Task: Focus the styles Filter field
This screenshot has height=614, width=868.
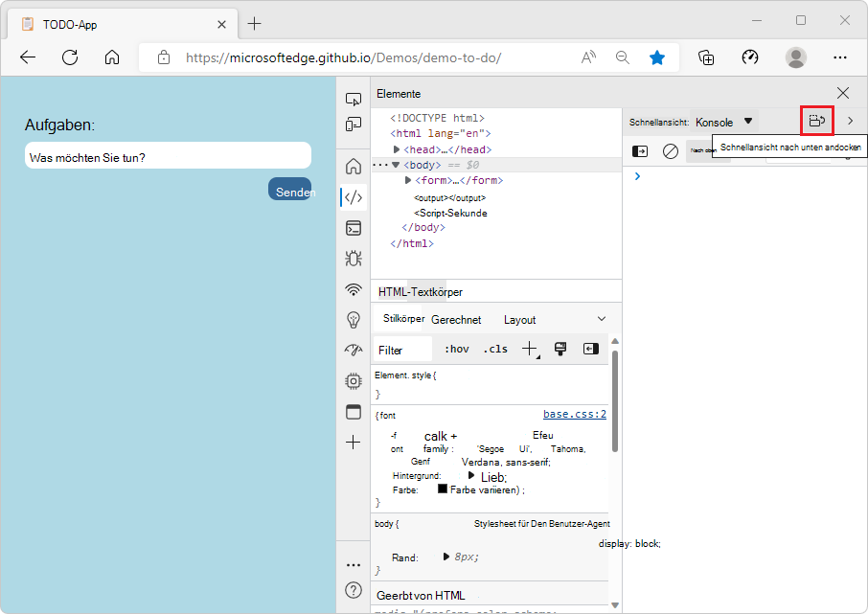Action: 402,350
